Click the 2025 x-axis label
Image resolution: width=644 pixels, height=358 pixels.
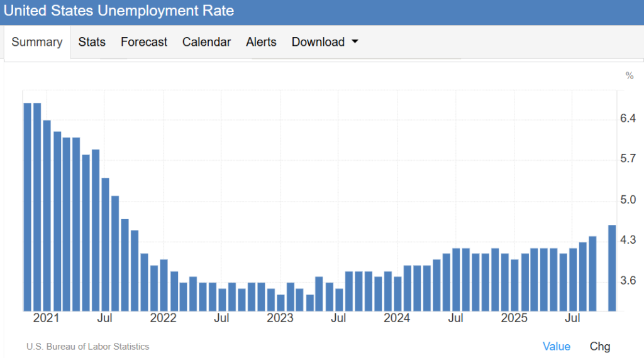pyautogui.click(x=514, y=318)
